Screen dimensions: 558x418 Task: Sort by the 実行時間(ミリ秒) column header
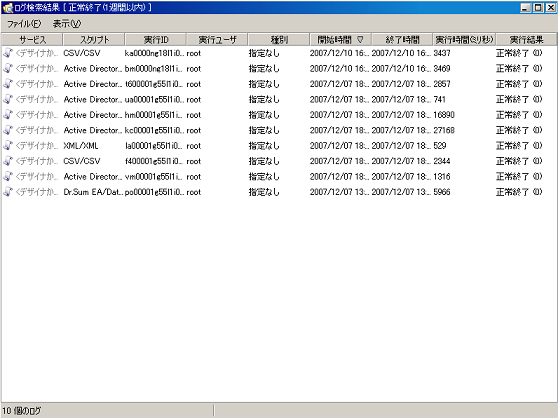click(464, 39)
